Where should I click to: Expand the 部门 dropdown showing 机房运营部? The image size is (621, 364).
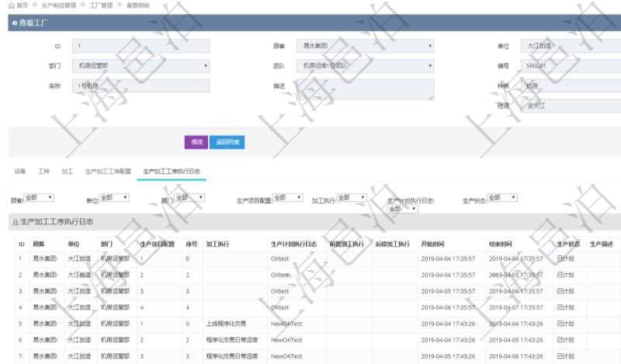pyautogui.click(x=141, y=66)
